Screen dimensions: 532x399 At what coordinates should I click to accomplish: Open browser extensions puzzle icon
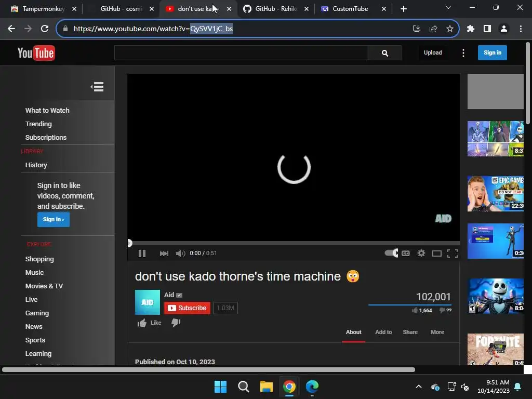tap(470, 29)
